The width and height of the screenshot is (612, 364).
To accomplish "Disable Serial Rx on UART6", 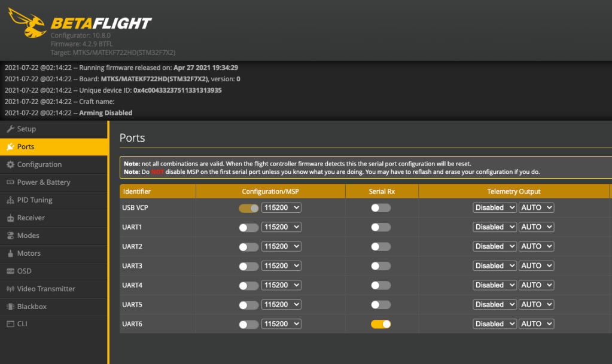I will (x=380, y=324).
